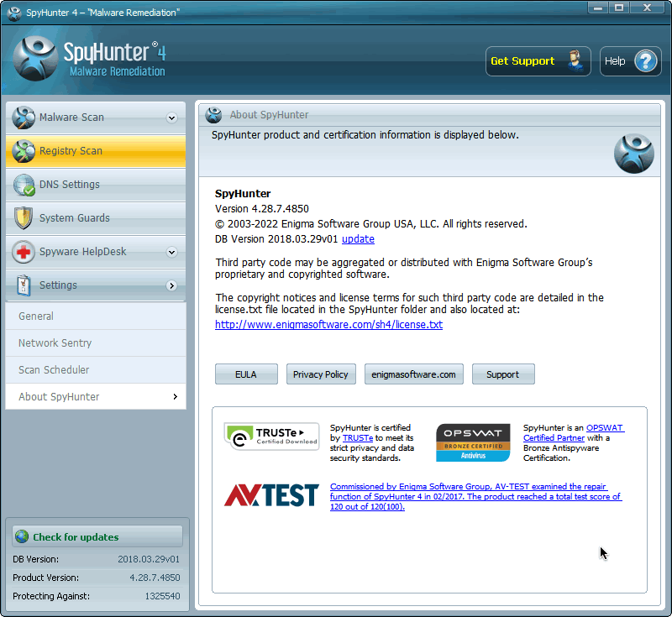Click the System Guards shield icon
Screen dimensions: 672x617
tap(24, 218)
